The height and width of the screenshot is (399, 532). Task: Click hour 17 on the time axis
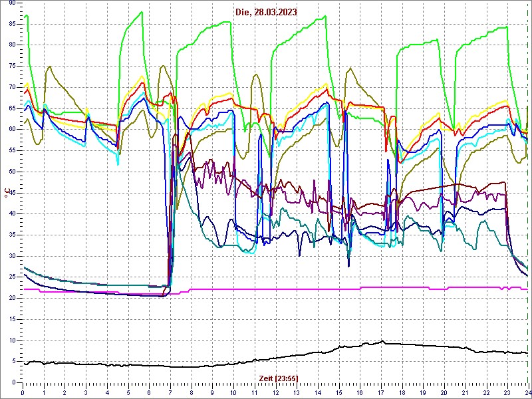coord(381,392)
